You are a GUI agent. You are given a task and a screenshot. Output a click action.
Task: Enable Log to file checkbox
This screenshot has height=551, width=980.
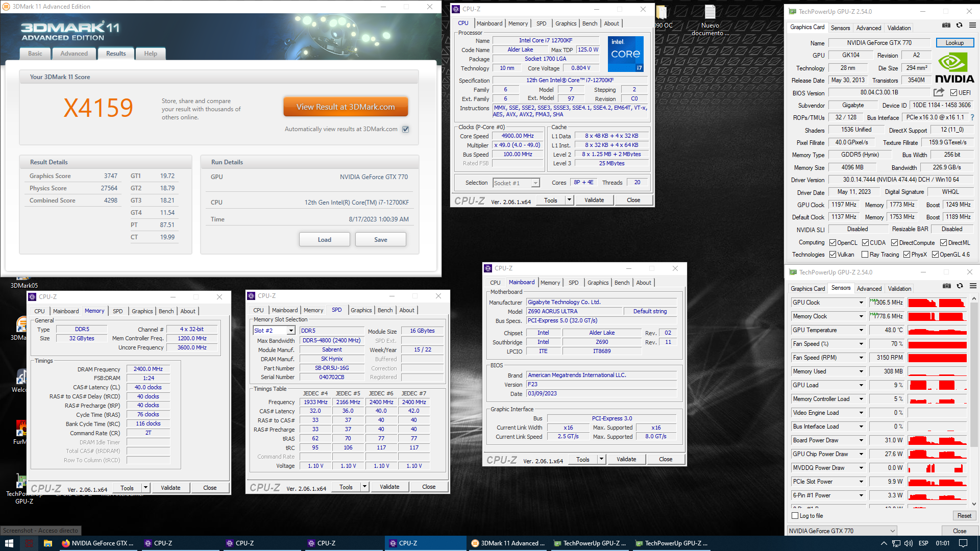[795, 516]
